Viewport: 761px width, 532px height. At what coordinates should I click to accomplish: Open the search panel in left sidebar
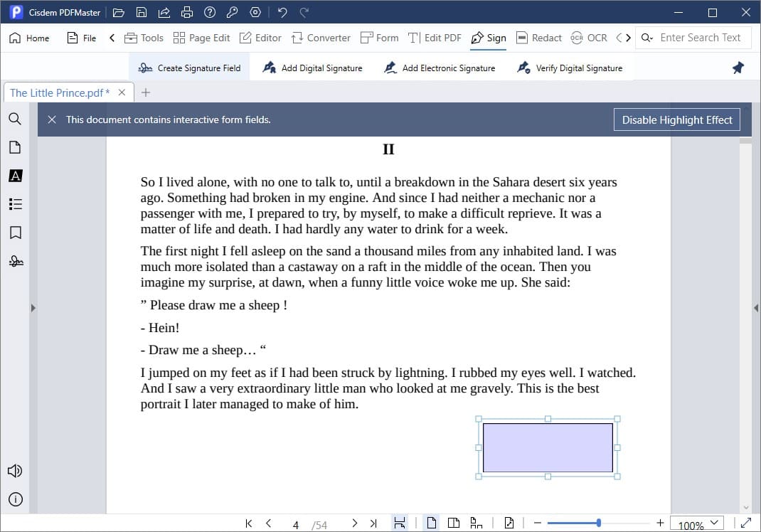[x=15, y=119]
